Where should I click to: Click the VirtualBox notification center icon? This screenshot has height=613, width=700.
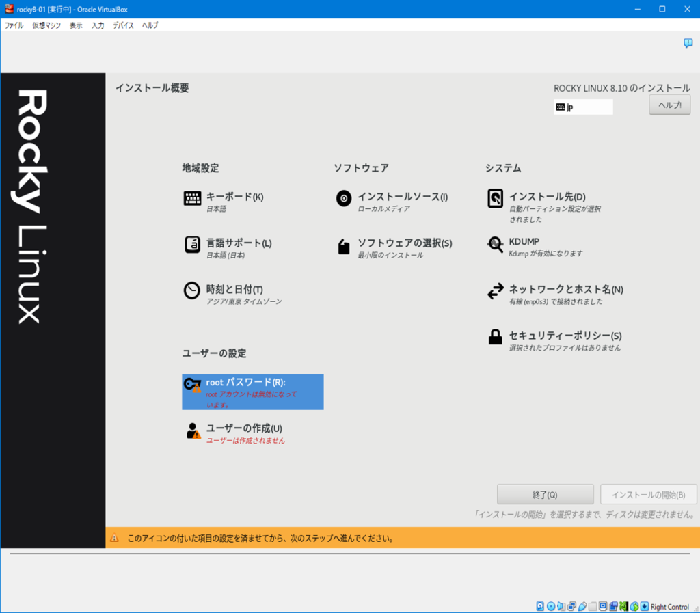coord(688,43)
